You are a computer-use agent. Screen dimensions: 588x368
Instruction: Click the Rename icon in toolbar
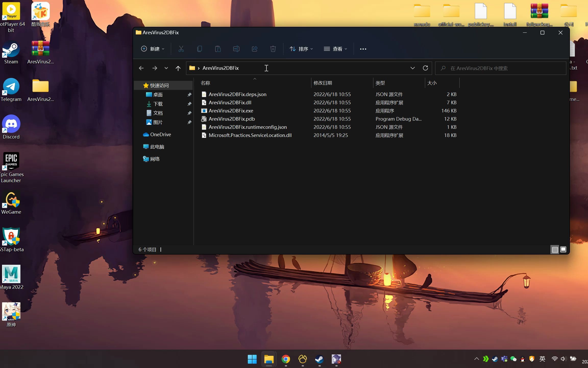236,49
